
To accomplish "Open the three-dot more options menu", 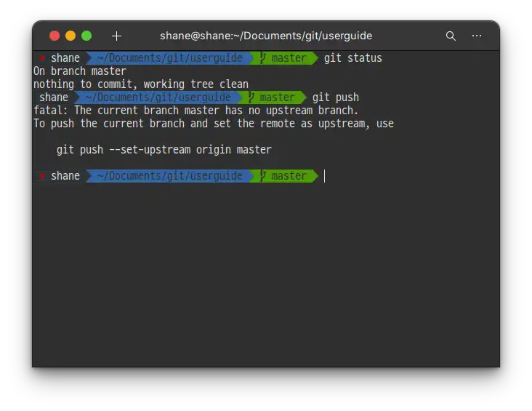I will (x=477, y=36).
